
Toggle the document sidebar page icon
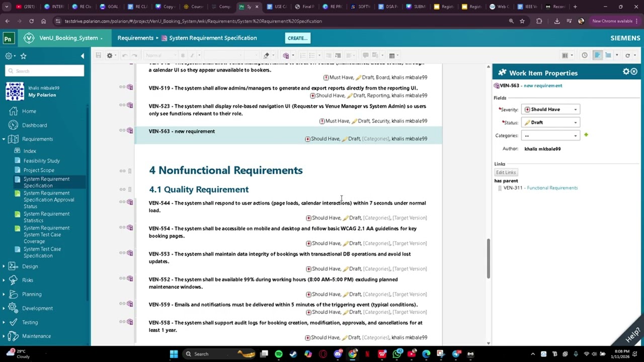click(x=597, y=55)
